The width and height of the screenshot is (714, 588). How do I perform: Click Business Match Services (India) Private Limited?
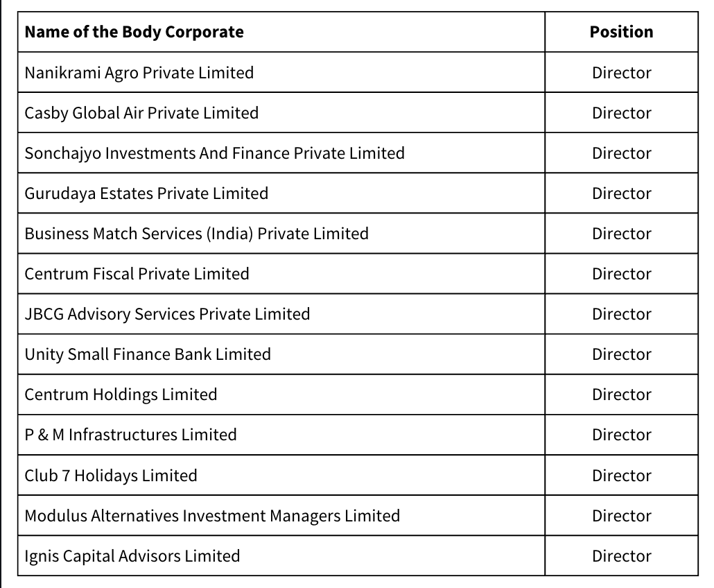click(x=196, y=234)
